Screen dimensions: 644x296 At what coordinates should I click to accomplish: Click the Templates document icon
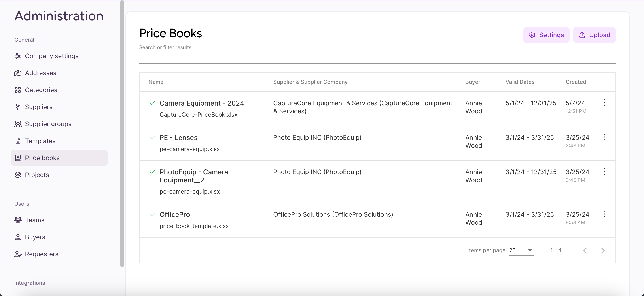(18, 141)
